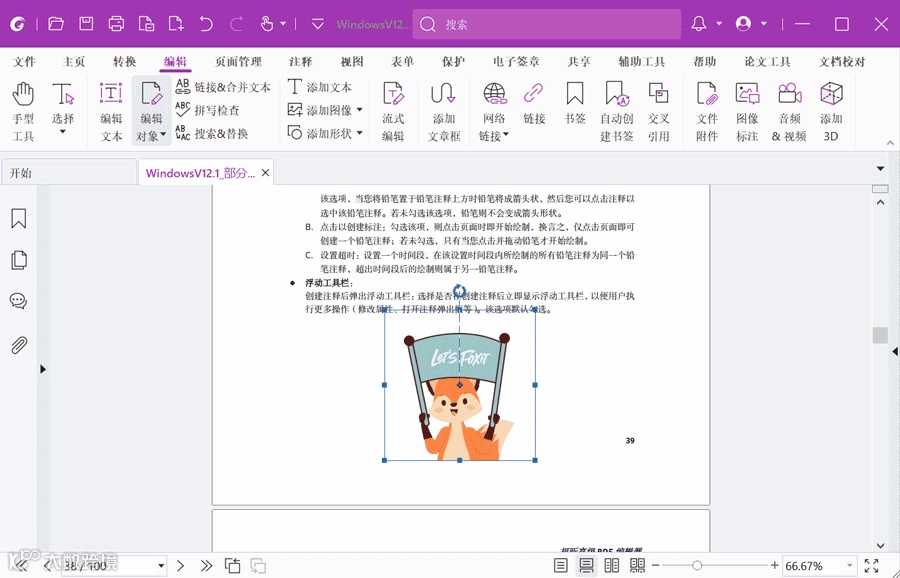Toggle single page view mode
The height and width of the screenshot is (578, 900).
click(561, 565)
